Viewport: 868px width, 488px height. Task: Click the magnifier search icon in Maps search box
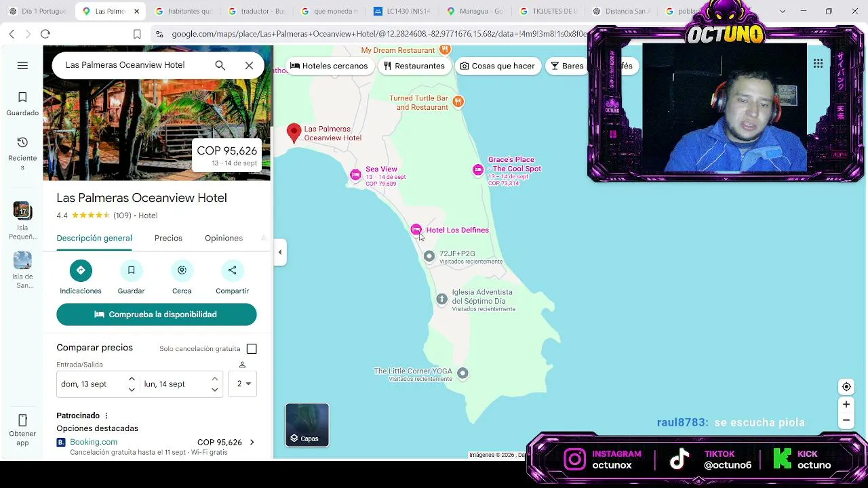pyautogui.click(x=220, y=65)
